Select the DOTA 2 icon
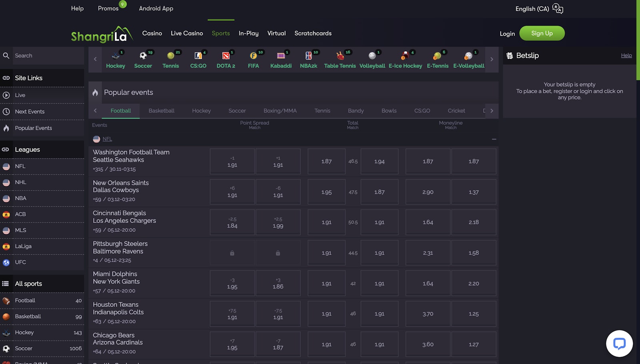The height and width of the screenshot is (364, 640). point(226,56)
